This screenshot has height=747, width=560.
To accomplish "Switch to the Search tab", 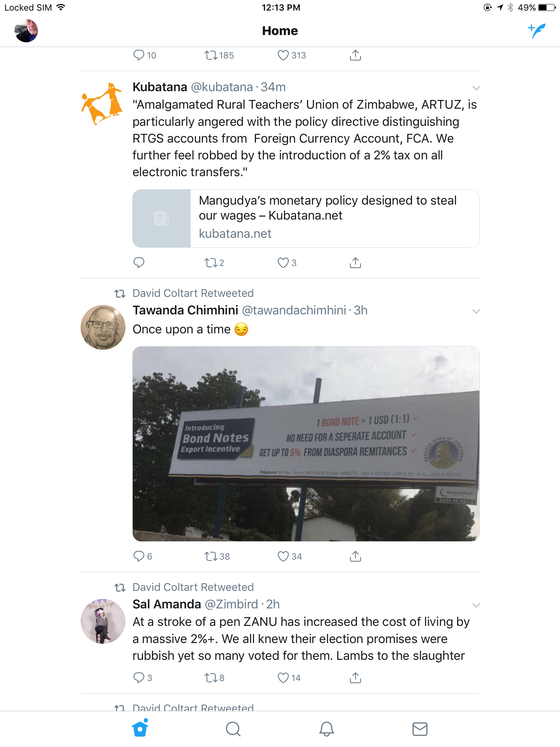I will (233, 729).
